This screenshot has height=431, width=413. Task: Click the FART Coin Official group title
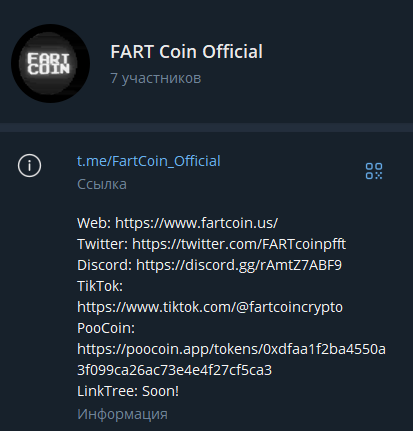(x=186, y=52)
